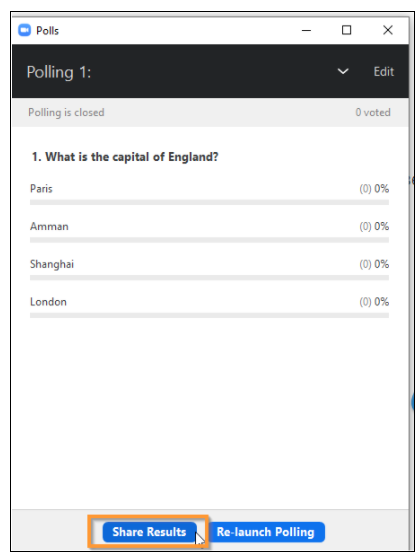Screen dimensions: 419x559
Task: Expand the Polling 1 chevron dropdown
Action: [x=343, y=71]
